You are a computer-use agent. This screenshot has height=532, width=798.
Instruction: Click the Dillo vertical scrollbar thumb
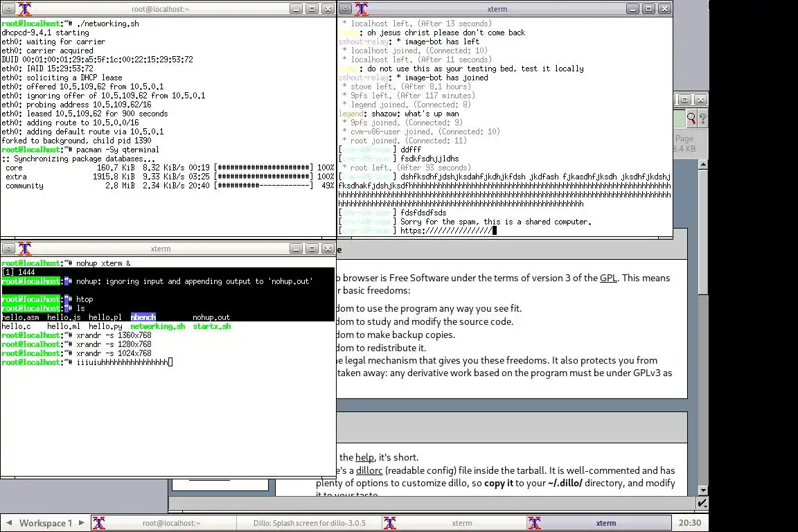point(703,231)
